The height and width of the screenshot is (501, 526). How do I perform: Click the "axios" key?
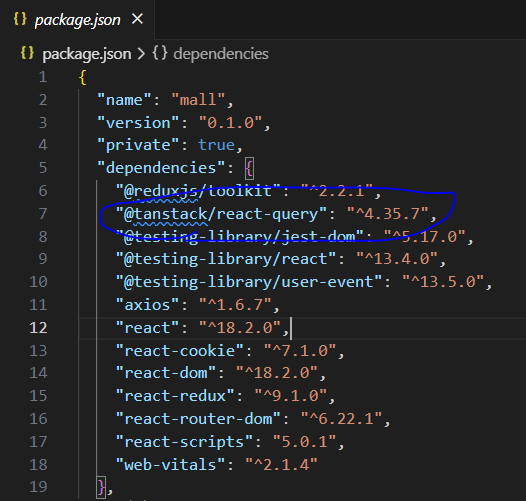pos(147,305)
